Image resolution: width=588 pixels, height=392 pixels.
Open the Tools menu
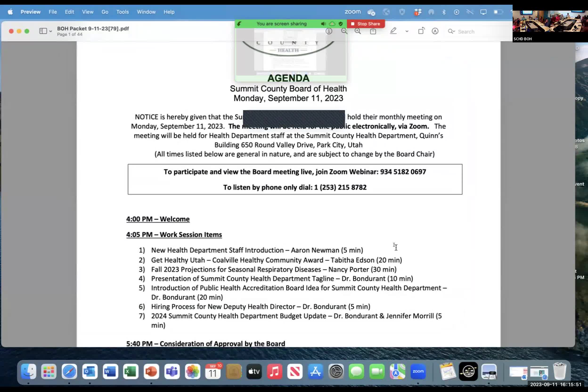pyautogui.click(x=122, y=12)
